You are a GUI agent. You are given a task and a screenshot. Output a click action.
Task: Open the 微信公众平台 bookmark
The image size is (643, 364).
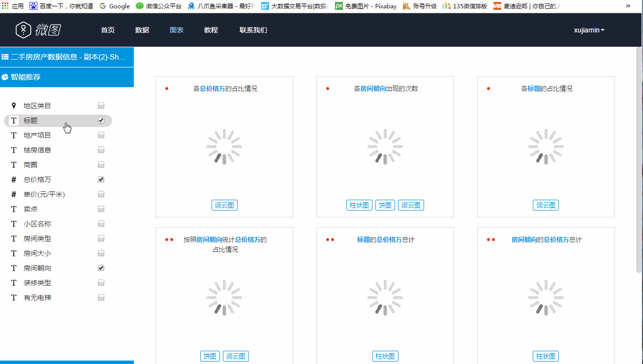click(158, 6)
